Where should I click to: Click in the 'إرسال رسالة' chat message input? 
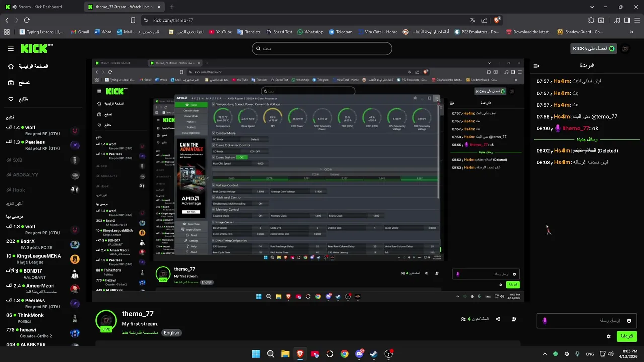(587, 321)
